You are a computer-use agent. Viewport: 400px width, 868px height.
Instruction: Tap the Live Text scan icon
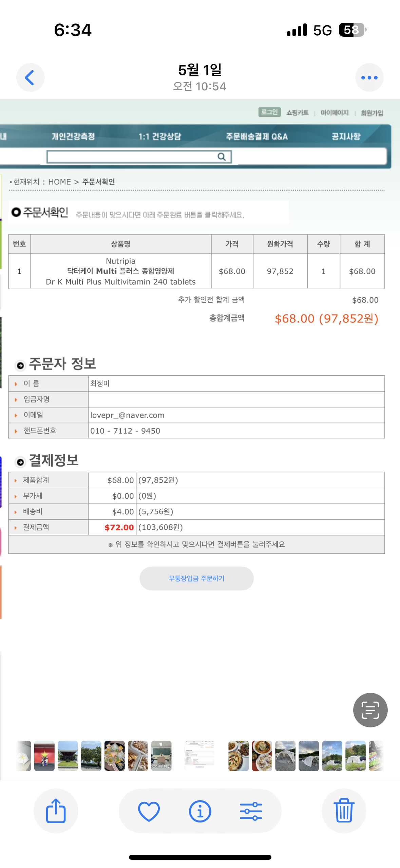coord(370,710)
